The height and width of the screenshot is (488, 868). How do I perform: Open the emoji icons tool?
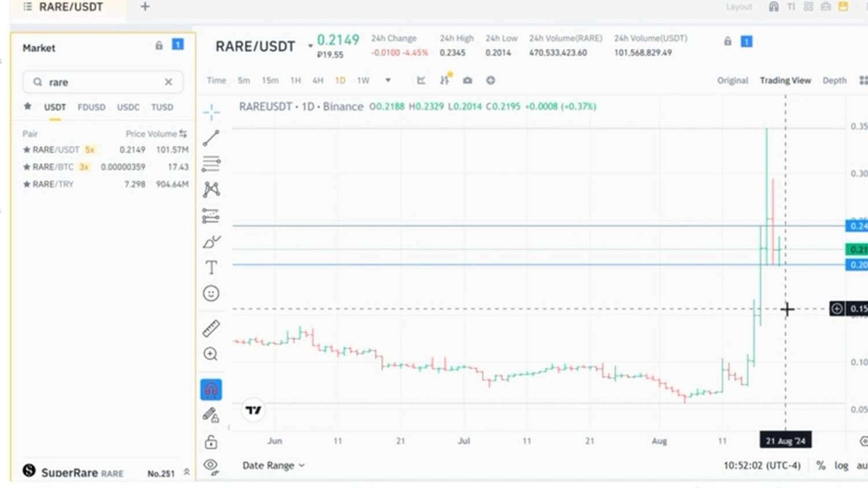coord(212,293)
